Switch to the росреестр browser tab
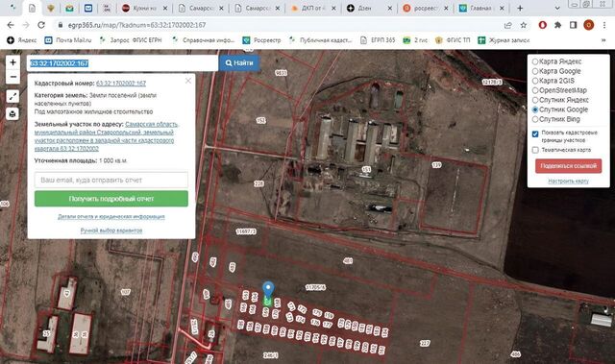Screen dimensions: 615x364 pos(426,9)
